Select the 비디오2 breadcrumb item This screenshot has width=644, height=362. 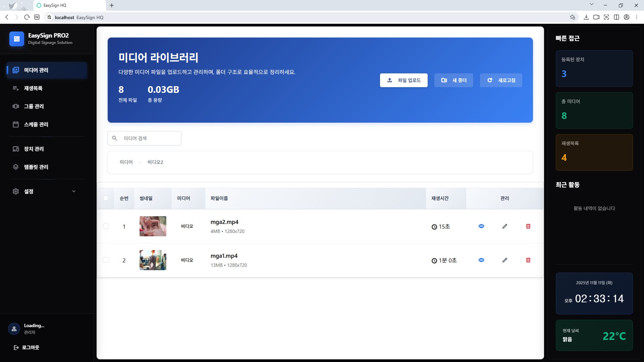point(155,162)
